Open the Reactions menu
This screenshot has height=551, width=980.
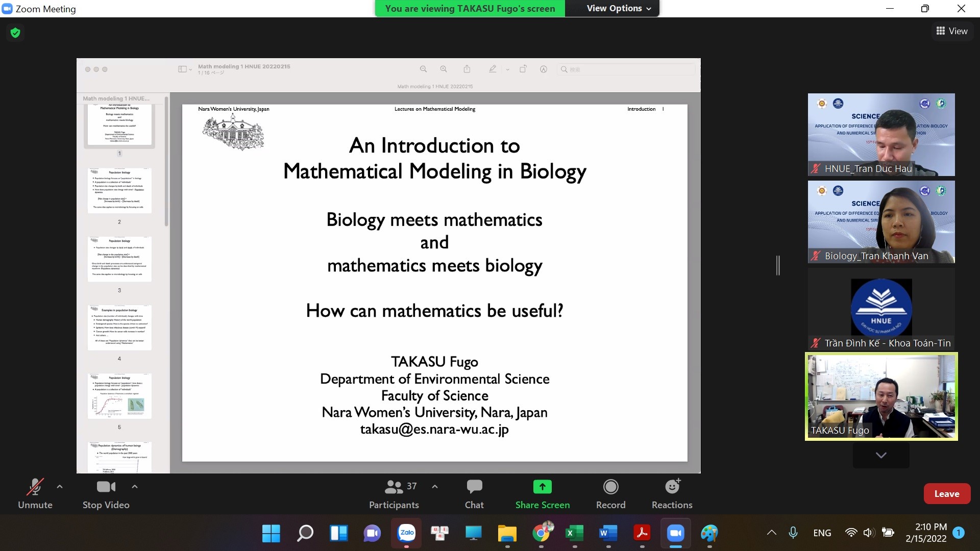click(672, 493)
